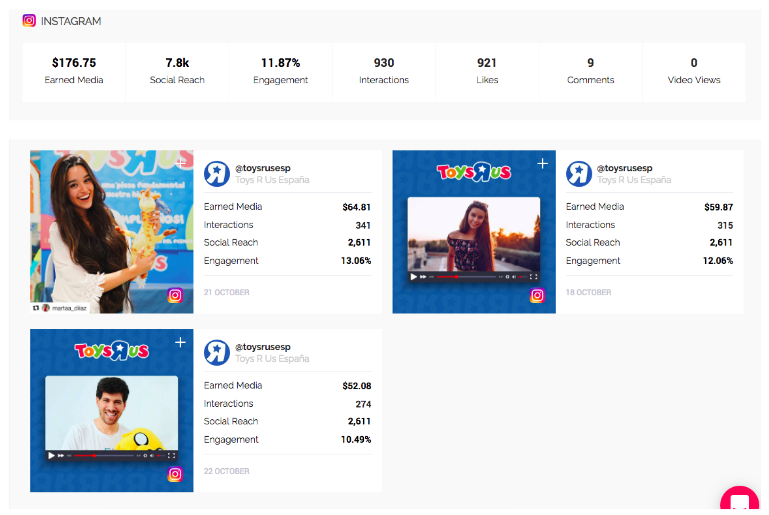Click the Instagram badge on the 21 October post
Image resolution: width=769 pixels, height=515 pixels.
point(175,296)
